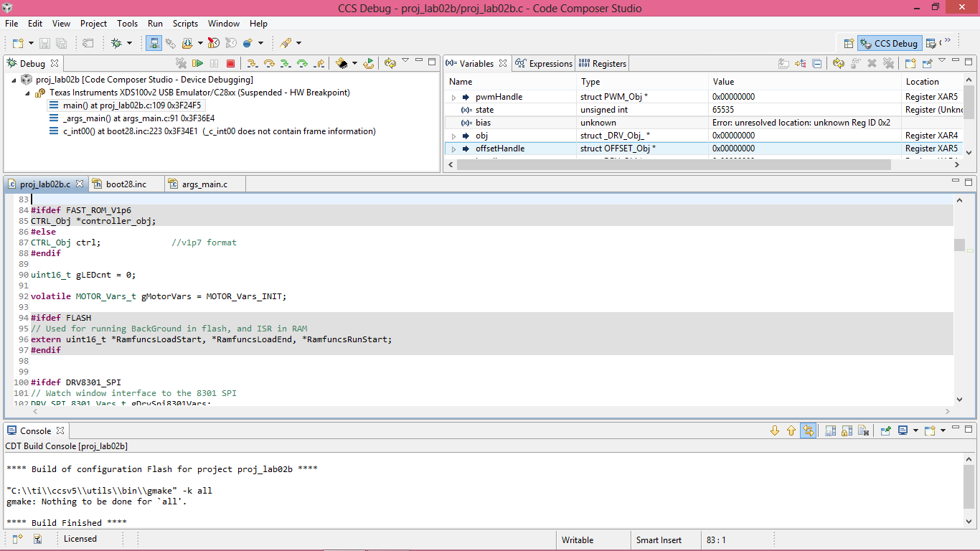Click the Variables view horizontal scrollbar
980x551 pixels.
pos(673,164)
